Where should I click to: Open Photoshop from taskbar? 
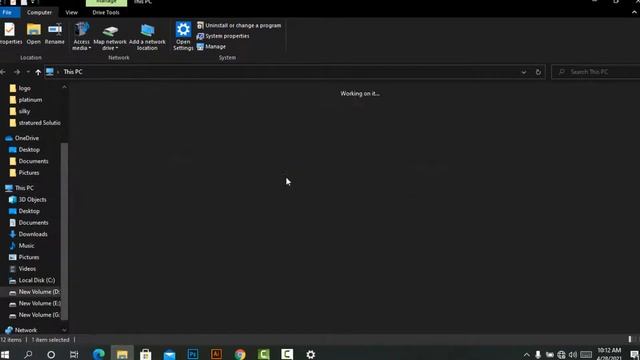coord(193,354)
